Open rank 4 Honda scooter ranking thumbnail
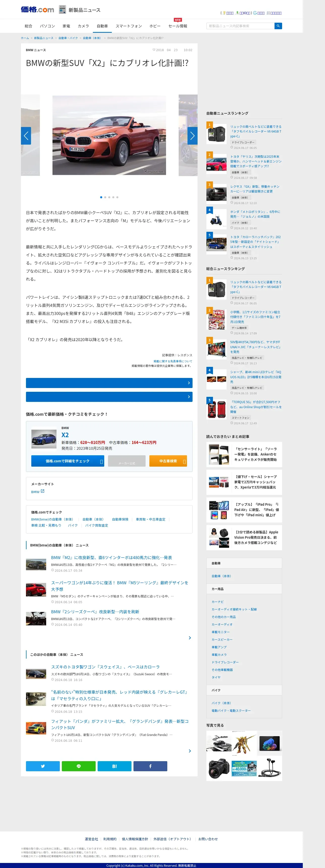The height and width of the screenshot is (868, 325). point(217,219)
